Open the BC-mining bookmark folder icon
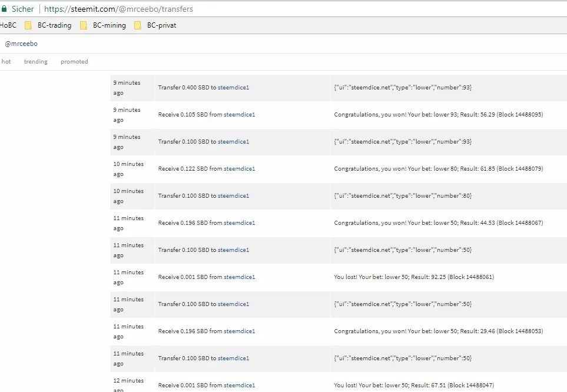The image size is (567, 392). point(83,25)
